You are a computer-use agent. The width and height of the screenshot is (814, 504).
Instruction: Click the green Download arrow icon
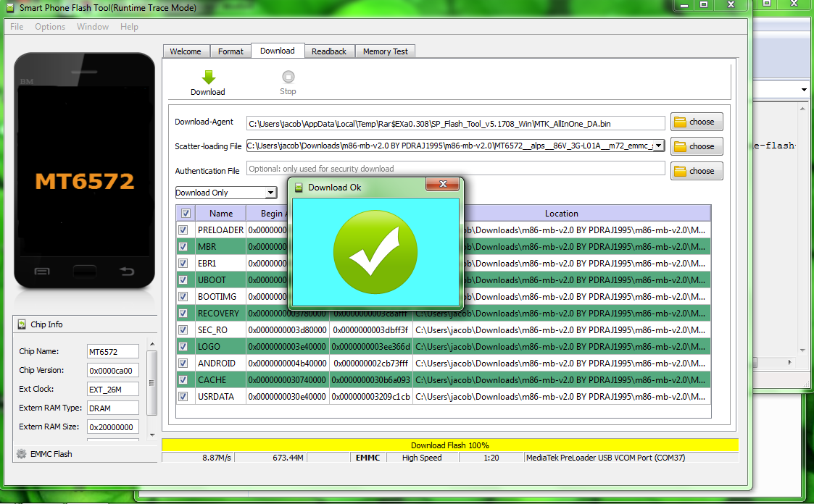pos(208,77)
